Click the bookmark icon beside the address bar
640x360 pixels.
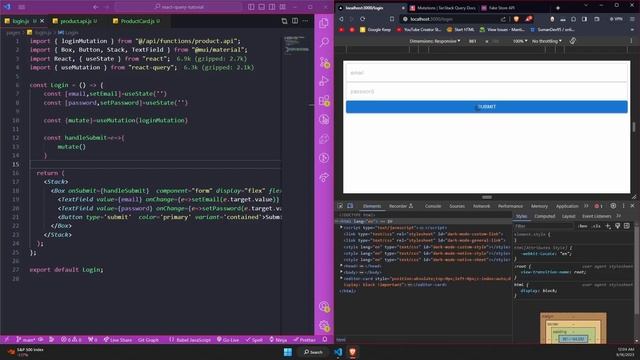[392, 19]
